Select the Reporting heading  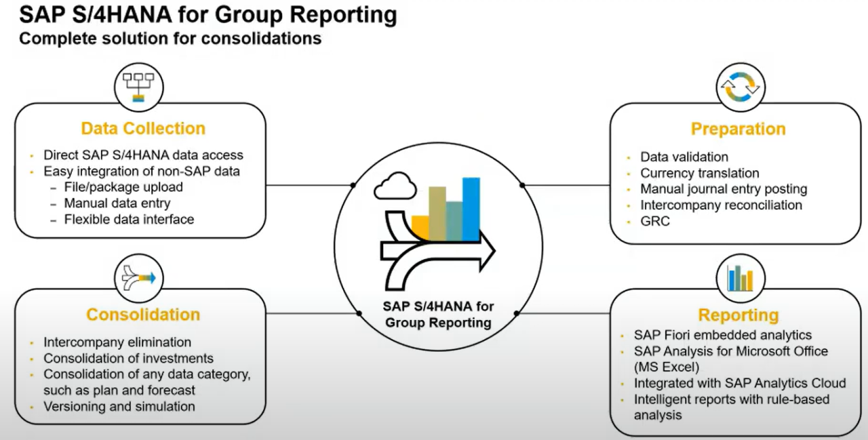pos(738,315)
